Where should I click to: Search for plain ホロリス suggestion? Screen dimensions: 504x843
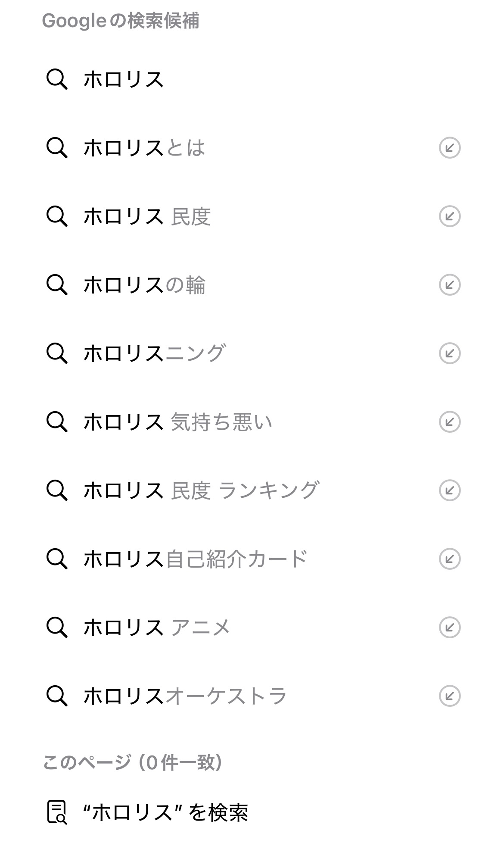pyautogui.click(x=124, y=80)
